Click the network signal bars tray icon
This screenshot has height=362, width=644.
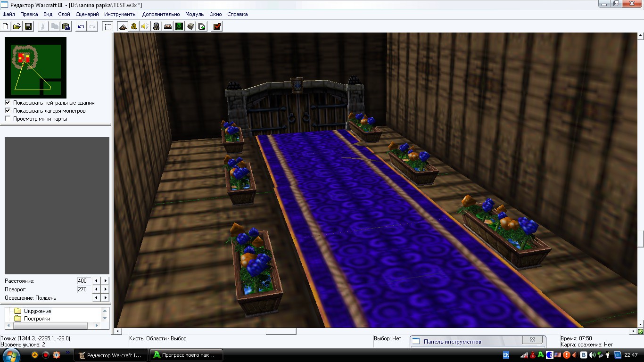point(524,355)
